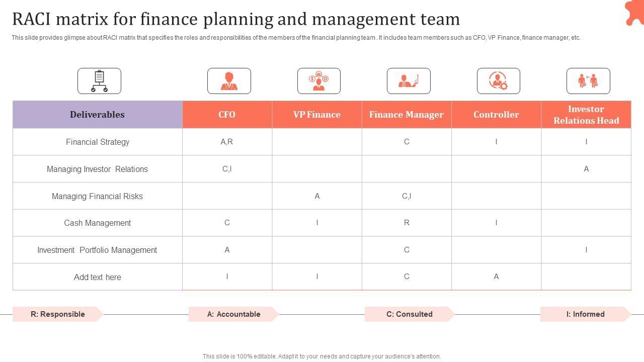Click the deliverables checklist flowchart icon
The height and width of the screenshot is (362, 644).
tap(99, 81)
